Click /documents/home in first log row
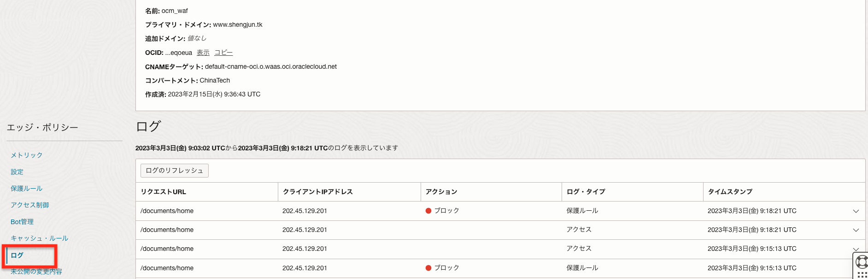The image size is (868, 279). [167, 211]
